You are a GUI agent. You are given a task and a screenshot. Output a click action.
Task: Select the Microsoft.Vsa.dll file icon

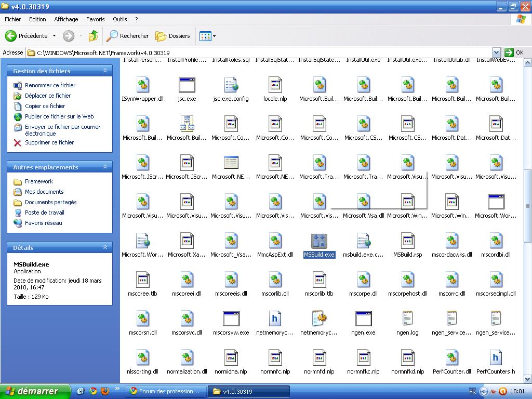pyautogui.click(x=363, y=202)
